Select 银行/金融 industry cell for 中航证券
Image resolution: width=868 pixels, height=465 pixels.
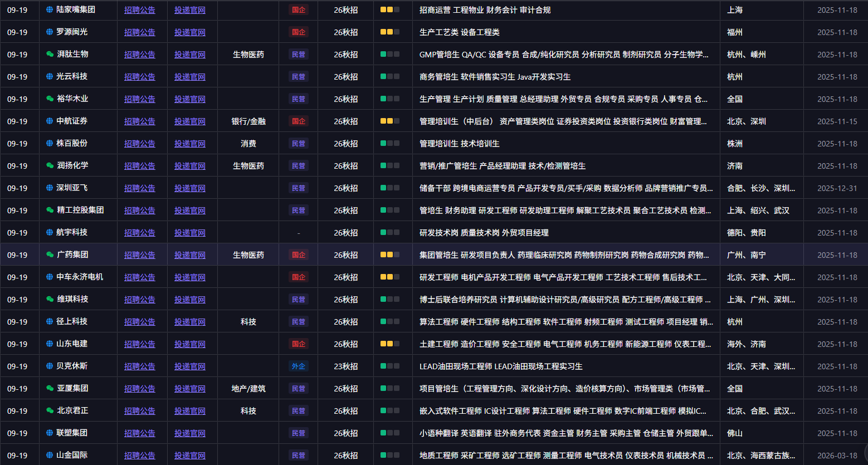(x=248, y=121)
